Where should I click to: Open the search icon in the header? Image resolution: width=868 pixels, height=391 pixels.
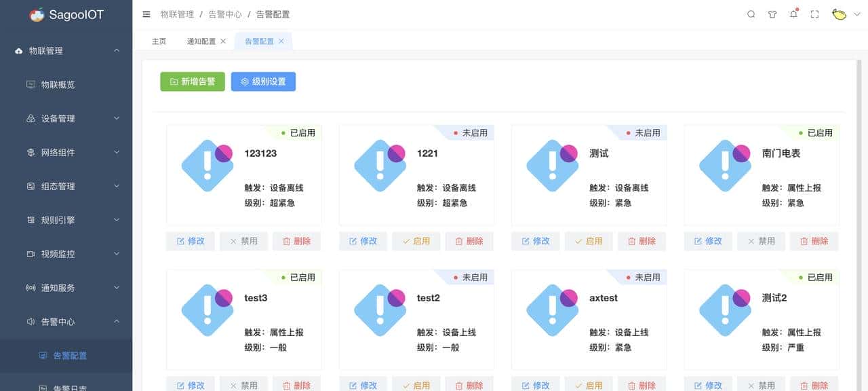pos(751,14)
